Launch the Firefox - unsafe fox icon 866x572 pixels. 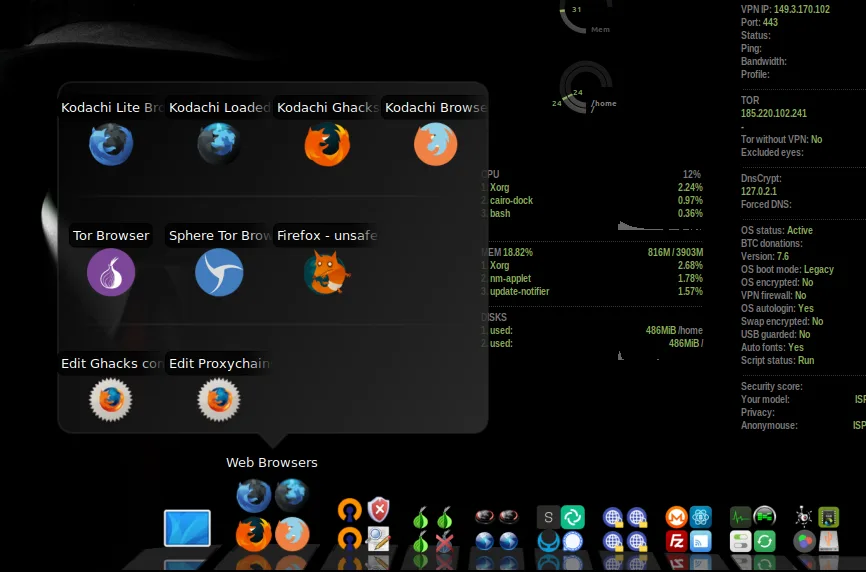point(327,272)
